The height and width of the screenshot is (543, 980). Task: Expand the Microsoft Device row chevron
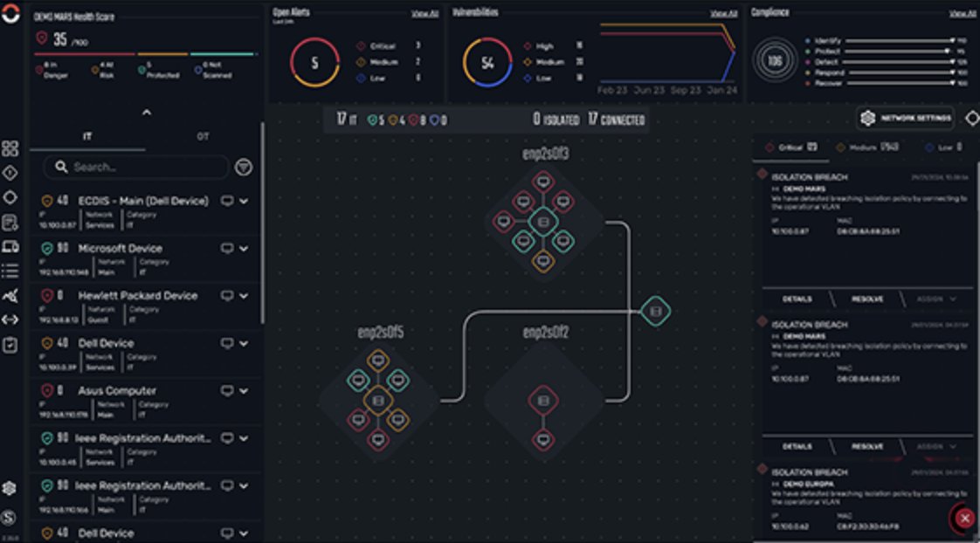244,249
